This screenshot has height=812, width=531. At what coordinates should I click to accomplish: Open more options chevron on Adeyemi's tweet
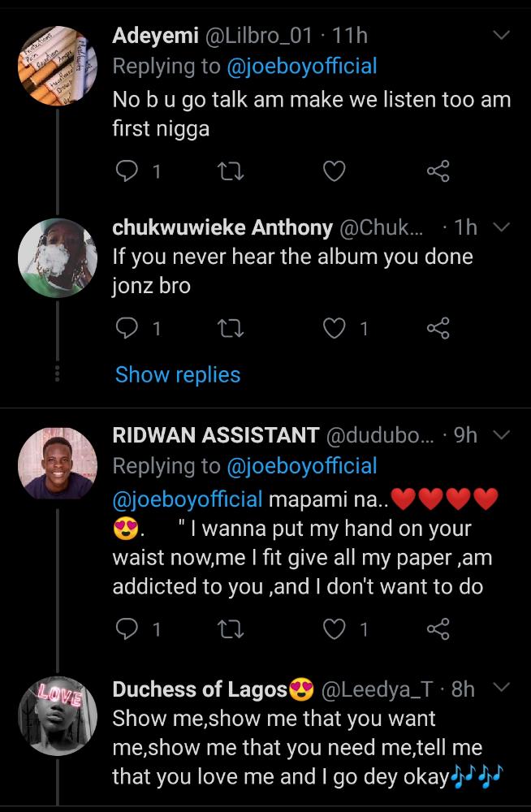pyautogui.click(x=502, y=36)
